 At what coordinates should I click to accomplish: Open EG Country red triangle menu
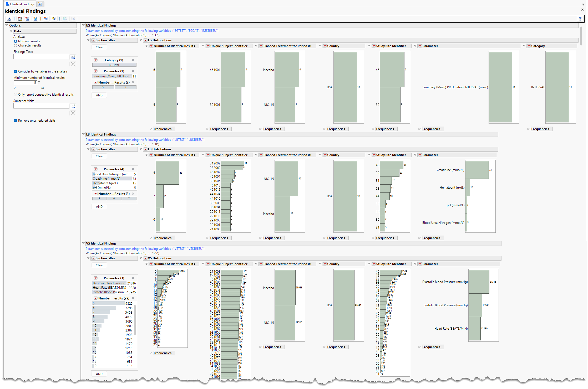coord(325,46)
